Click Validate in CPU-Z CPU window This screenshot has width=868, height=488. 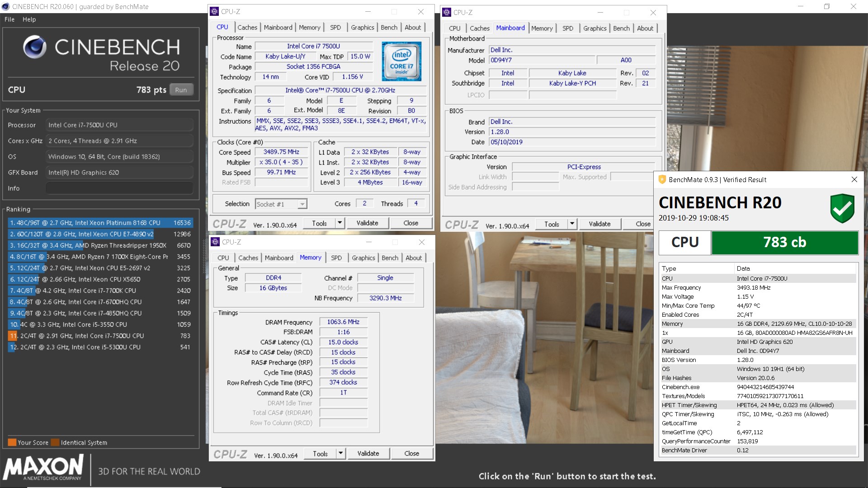[367, 223]
